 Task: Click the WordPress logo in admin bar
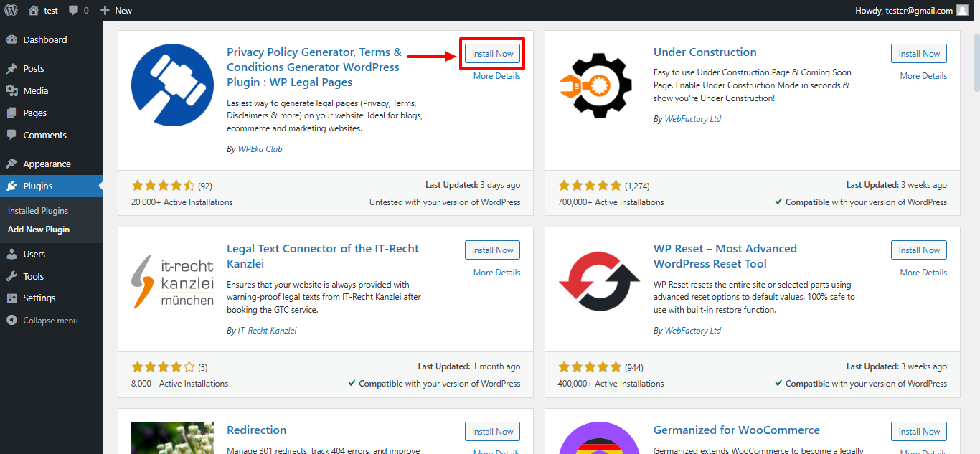11,10
